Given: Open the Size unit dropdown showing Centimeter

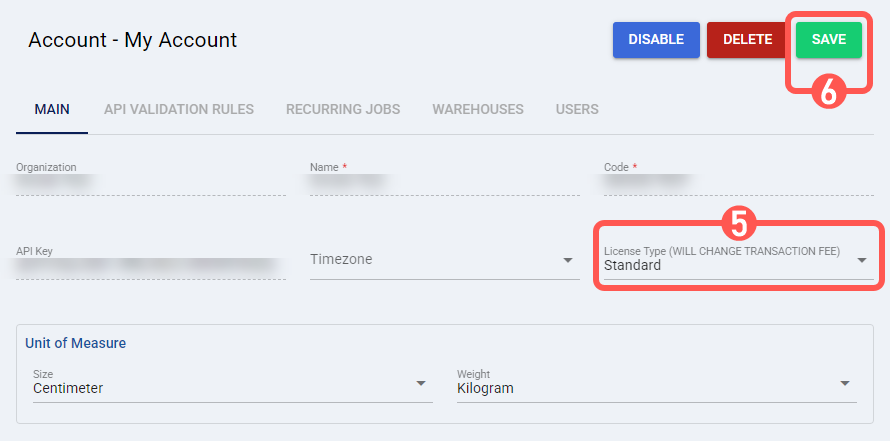Looking at the screenshot, I should pyautogui.click(x=233, y=384).
